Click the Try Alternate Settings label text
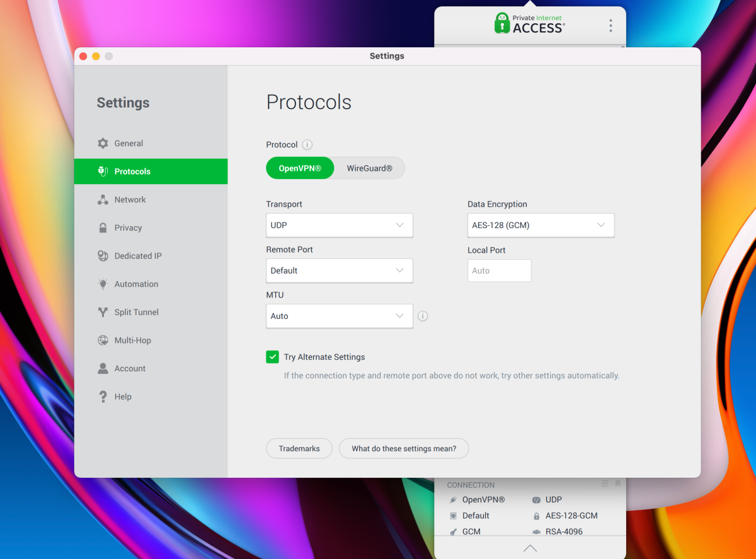 point(324,357)
